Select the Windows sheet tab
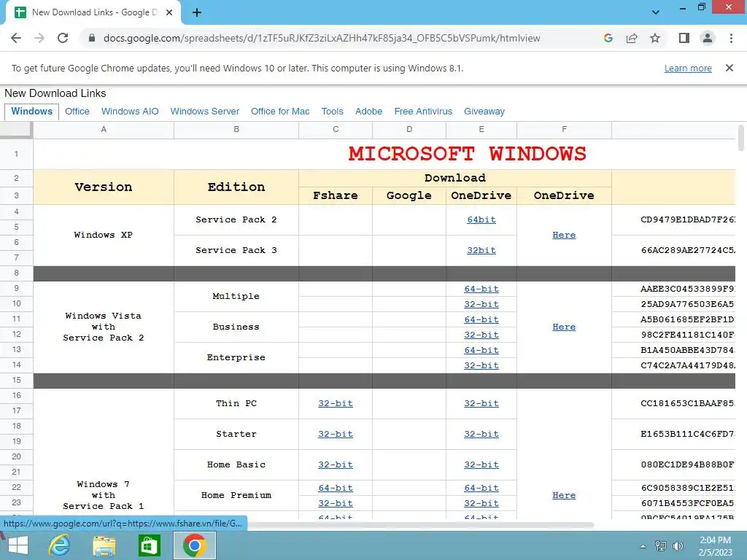Screen dimensions: 747x560 tap(31, 112)
